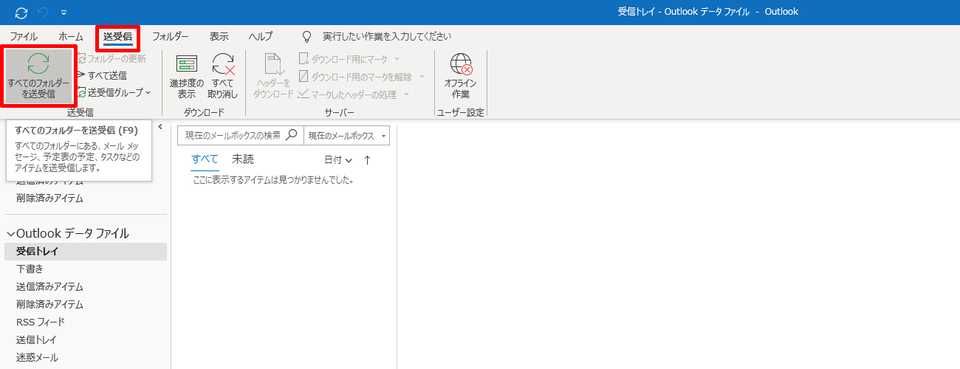The image size is (960, 369).
Task: Select upper 削除済みアイテム folder
Action: [50, 198]
